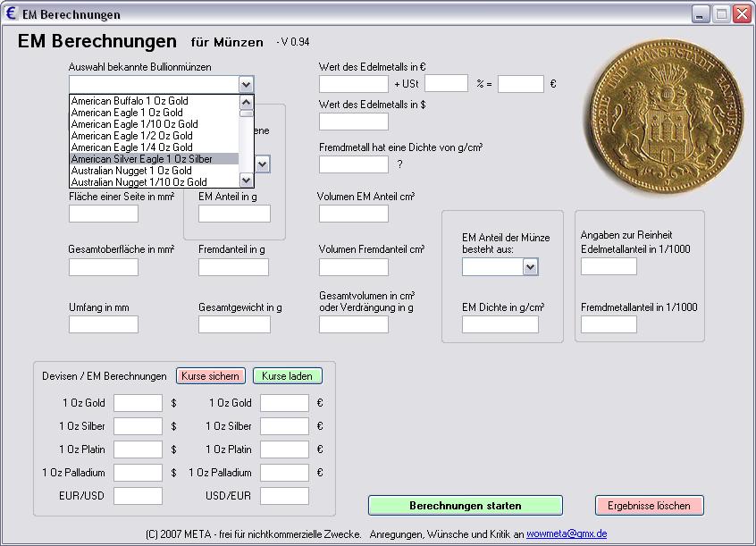This screenshot has width=756, height=546.
Task: Click the Wert des Edelmetalls in $ field
Action: [353, 122]
